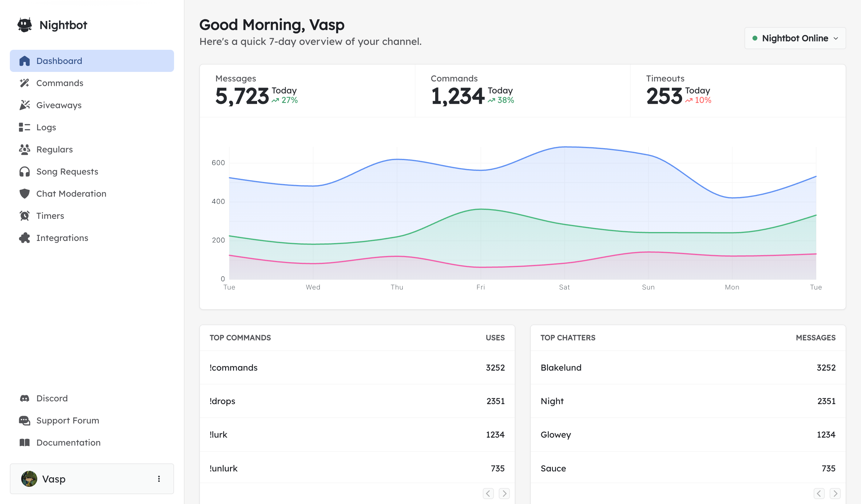Open the Logs menu item
The image size is (861, 504).
coord(46,127)
